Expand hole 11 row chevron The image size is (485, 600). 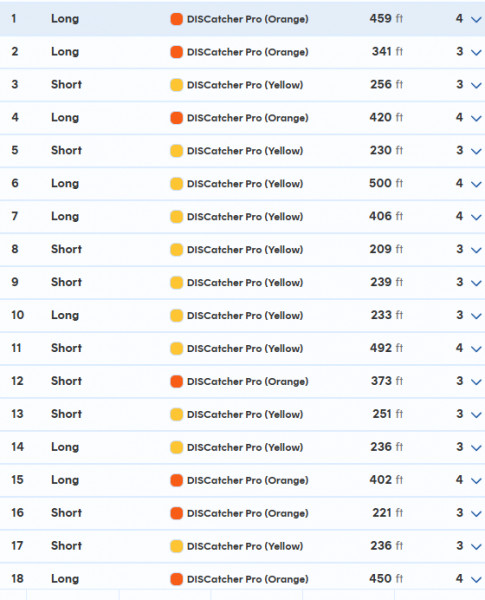pyautogui.click(x=476, y=349)
